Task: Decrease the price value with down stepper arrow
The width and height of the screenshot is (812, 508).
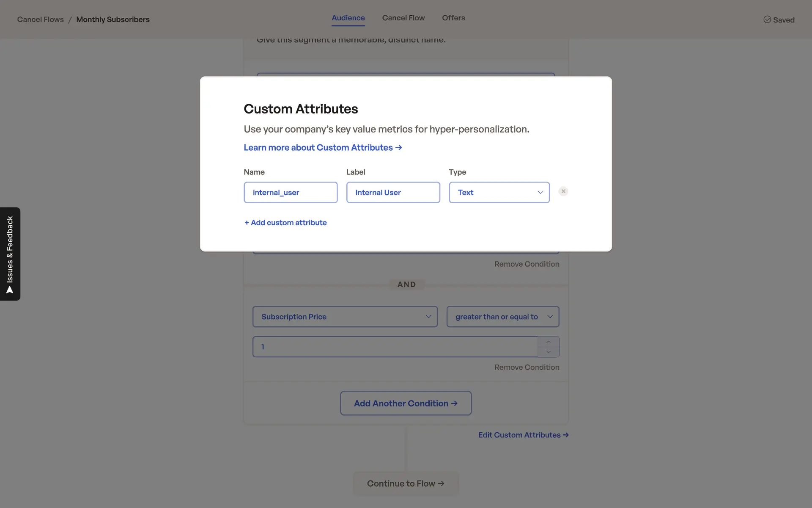Action: (x=548, y=352)
